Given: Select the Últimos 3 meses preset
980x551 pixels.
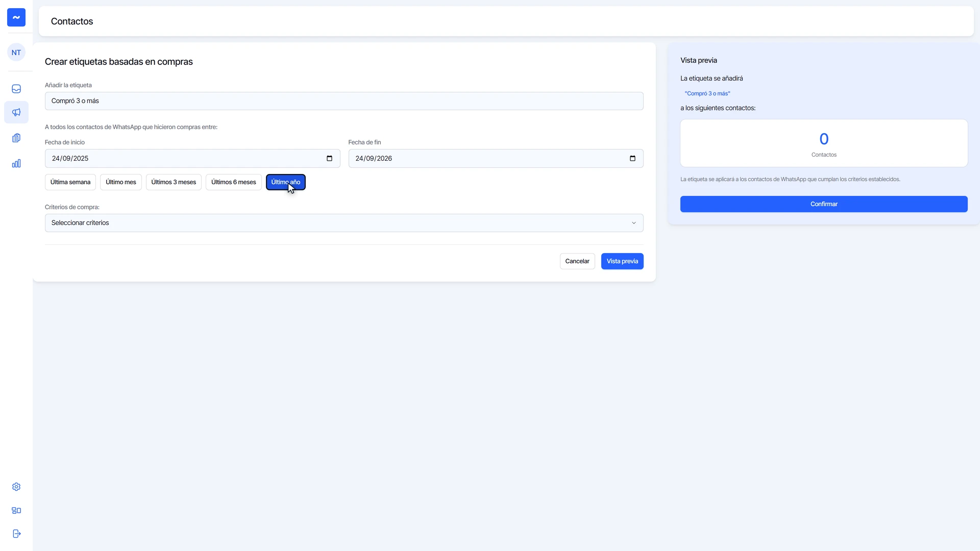Looking at the screenshot, I should [174, 182].
